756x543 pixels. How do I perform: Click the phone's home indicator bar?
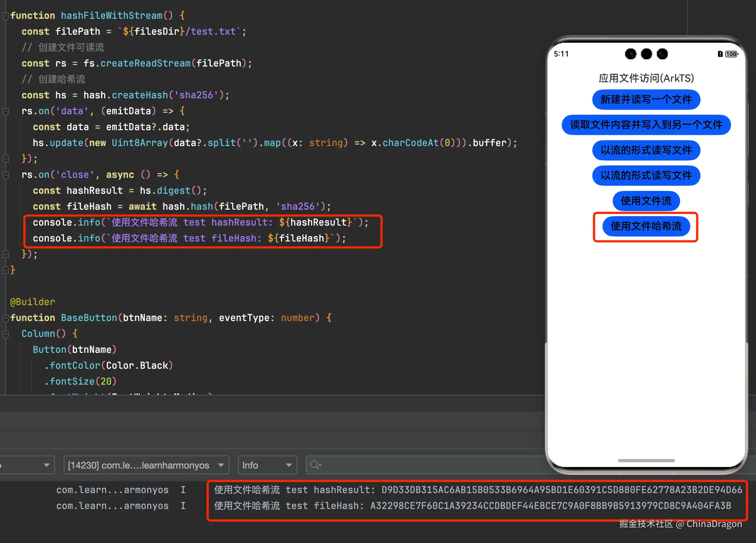[646, 461]
